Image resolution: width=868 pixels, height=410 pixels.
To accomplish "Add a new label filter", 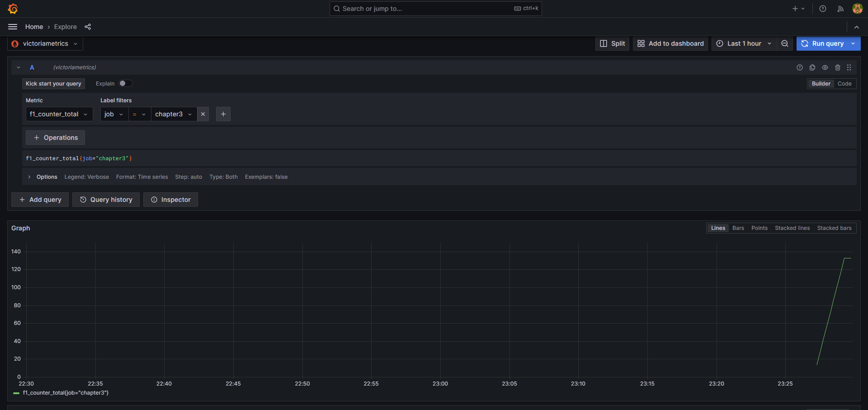I will [223, 114].
